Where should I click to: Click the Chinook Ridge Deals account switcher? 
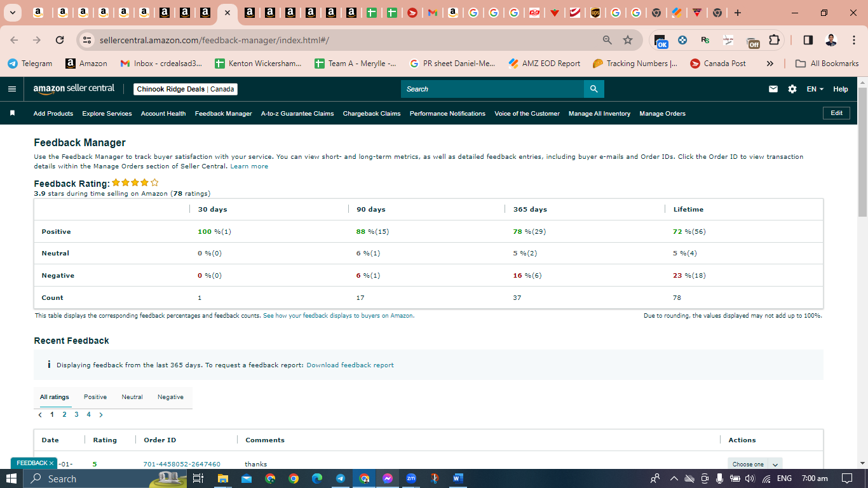(186, 89)
